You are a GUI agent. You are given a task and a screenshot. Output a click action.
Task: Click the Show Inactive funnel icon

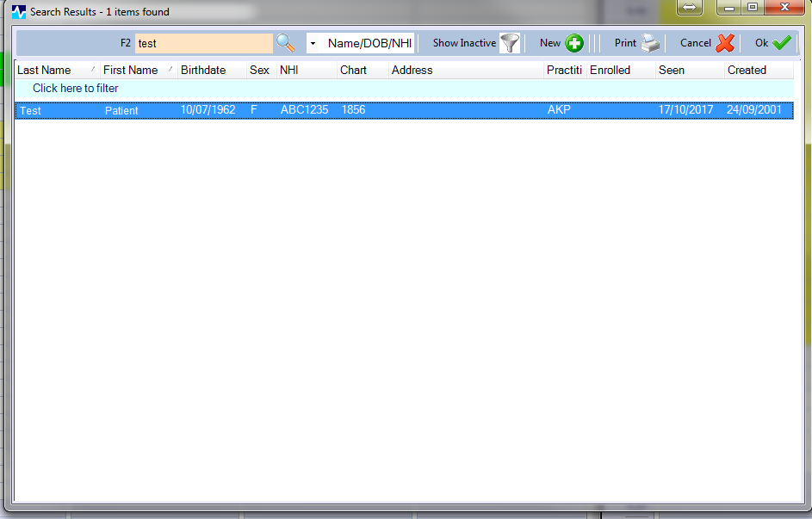[510, 43]
